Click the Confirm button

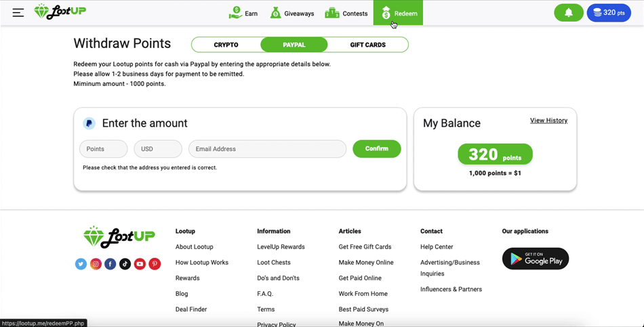[377, 148]
